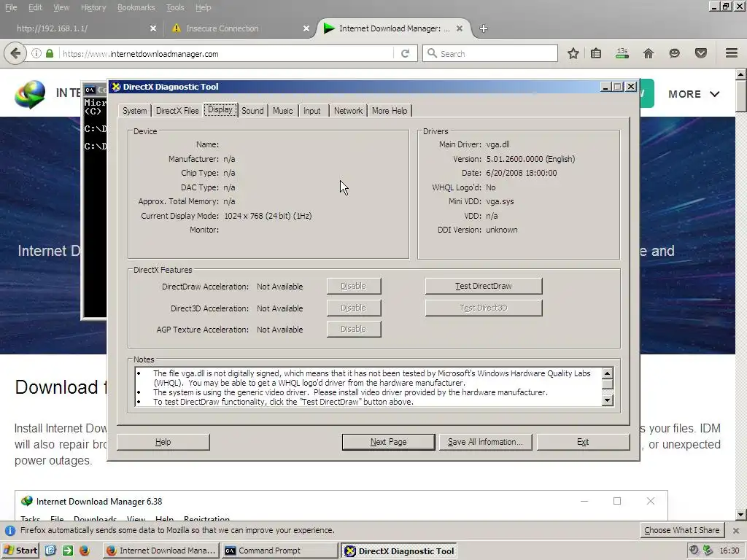
Task: Dismiss the Firefox data notification bar
Action: point(736,531)
